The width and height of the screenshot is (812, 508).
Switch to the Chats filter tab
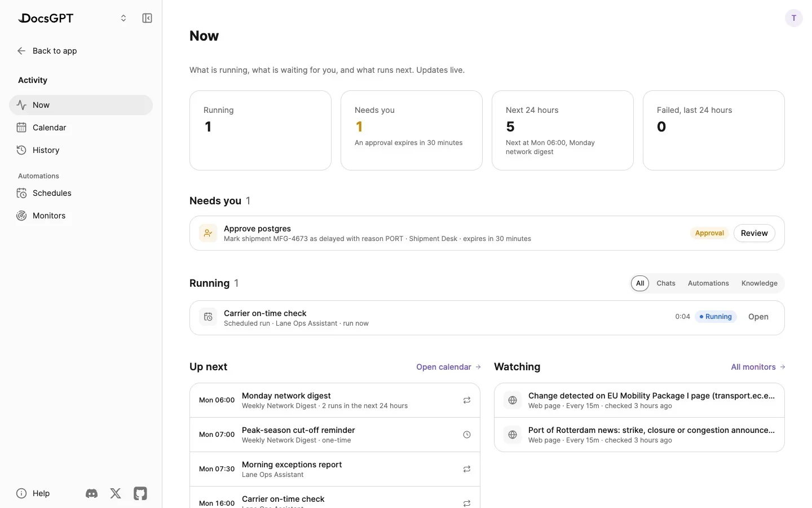666,283
